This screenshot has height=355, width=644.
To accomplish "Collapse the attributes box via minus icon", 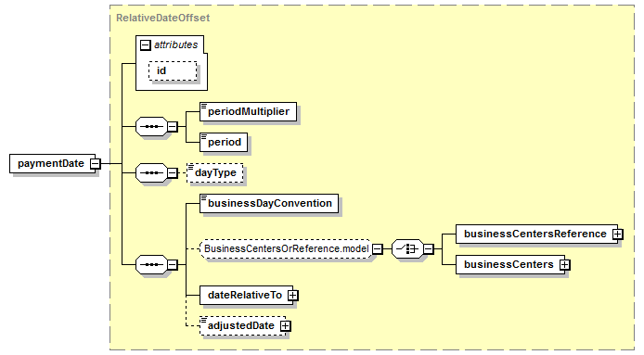I will [146, 44].
